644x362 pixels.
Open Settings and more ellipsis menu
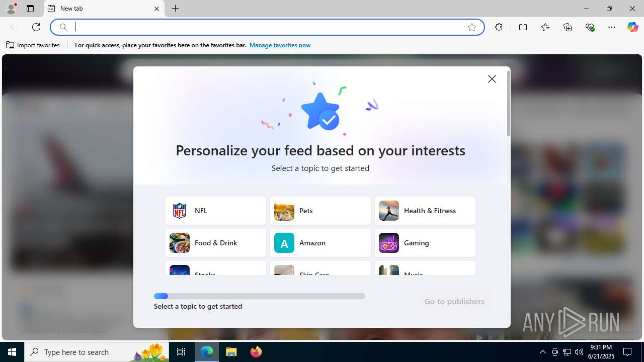612,27
